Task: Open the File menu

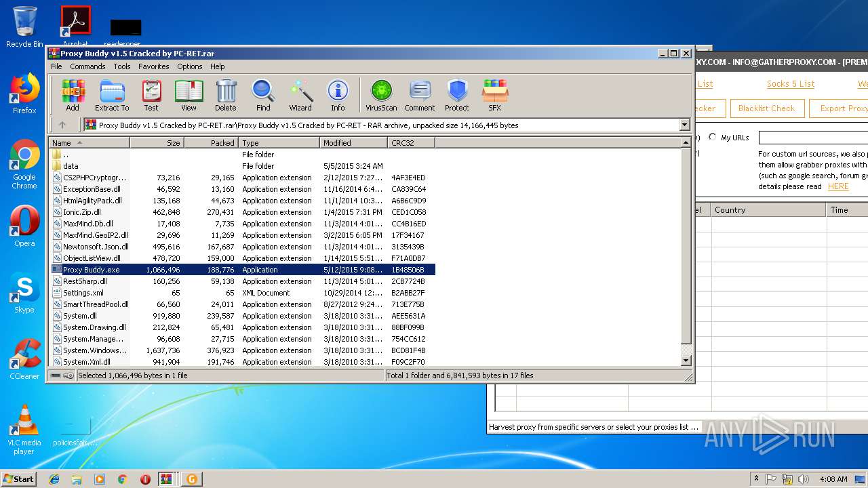Action: click(56, 66)
